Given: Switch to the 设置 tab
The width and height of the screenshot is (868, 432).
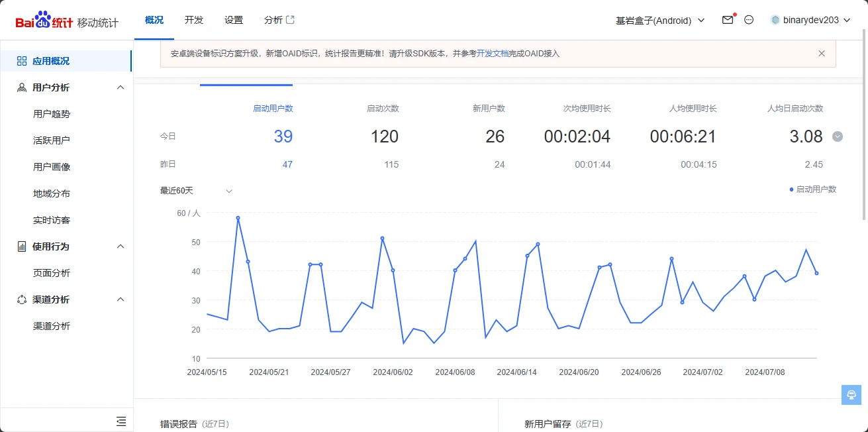Looking at the screenshot, I should click(x=234, y=20).
